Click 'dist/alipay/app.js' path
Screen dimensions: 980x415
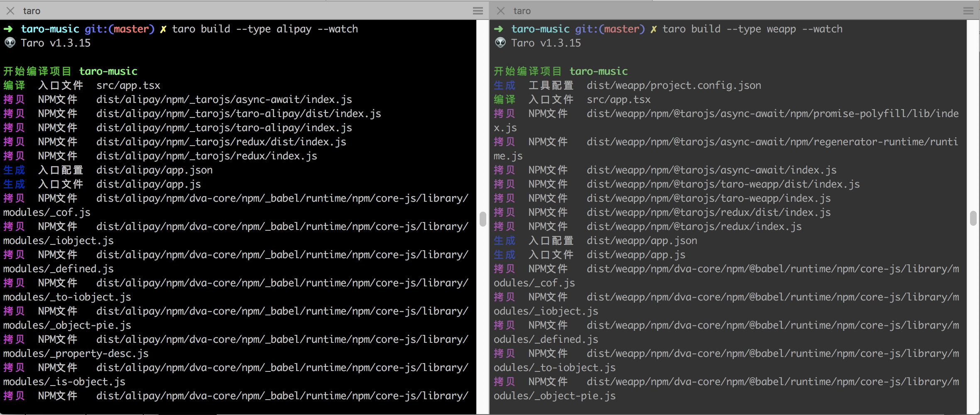tap(149, 184)
